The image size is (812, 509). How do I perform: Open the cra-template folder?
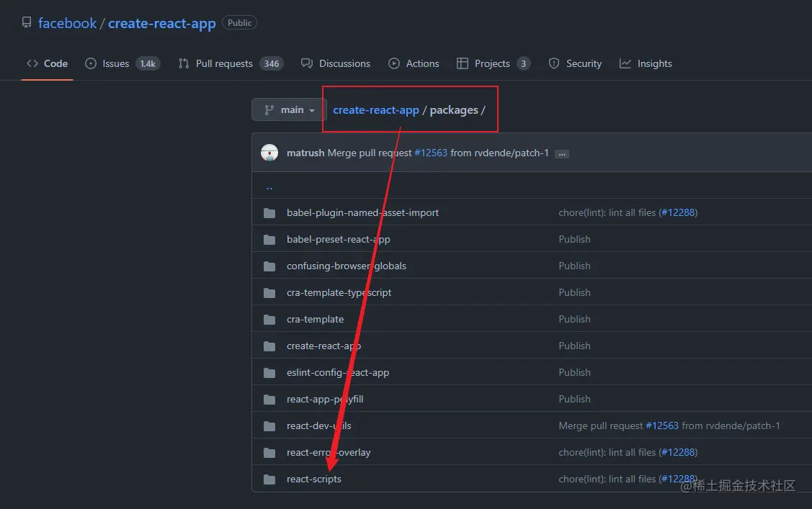click(x=315, y=319)
